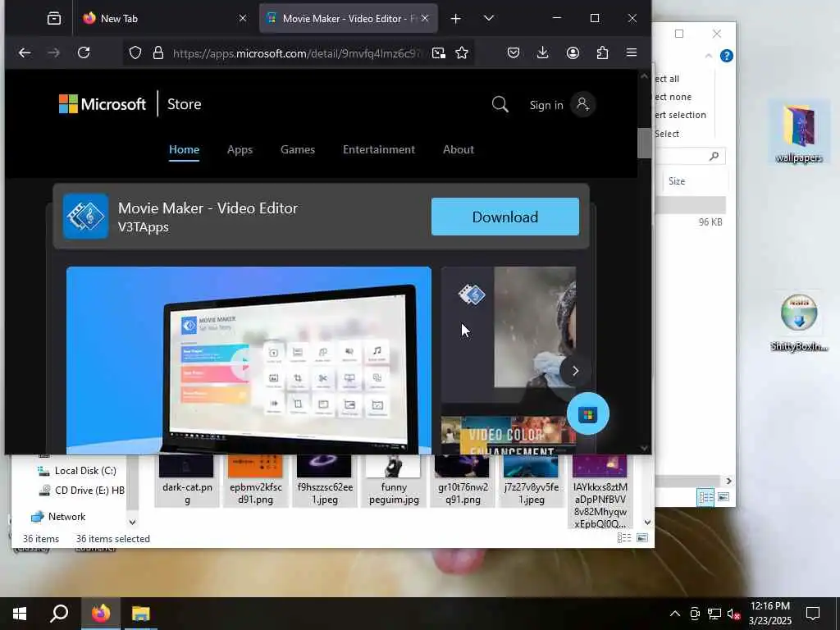Go back with browser back arrow
Image resolution: width=840 pixels, height=630 pixels.
tap(25, 52)
